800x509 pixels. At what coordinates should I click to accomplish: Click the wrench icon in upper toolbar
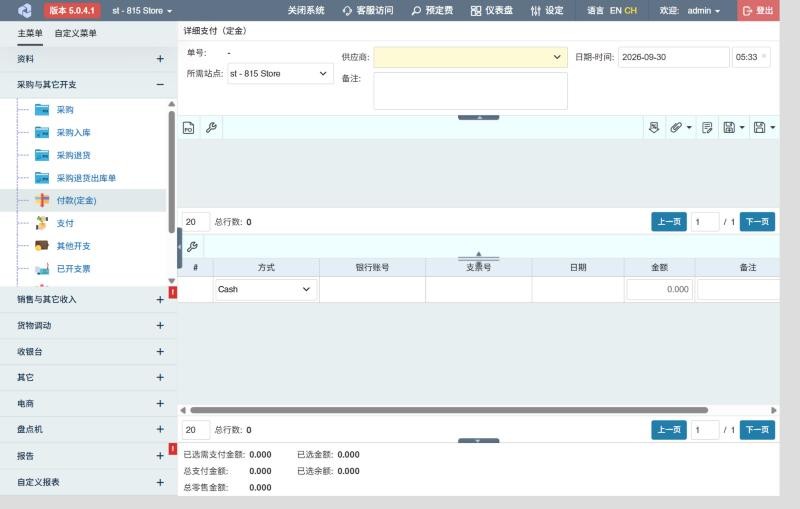[211, 128]
